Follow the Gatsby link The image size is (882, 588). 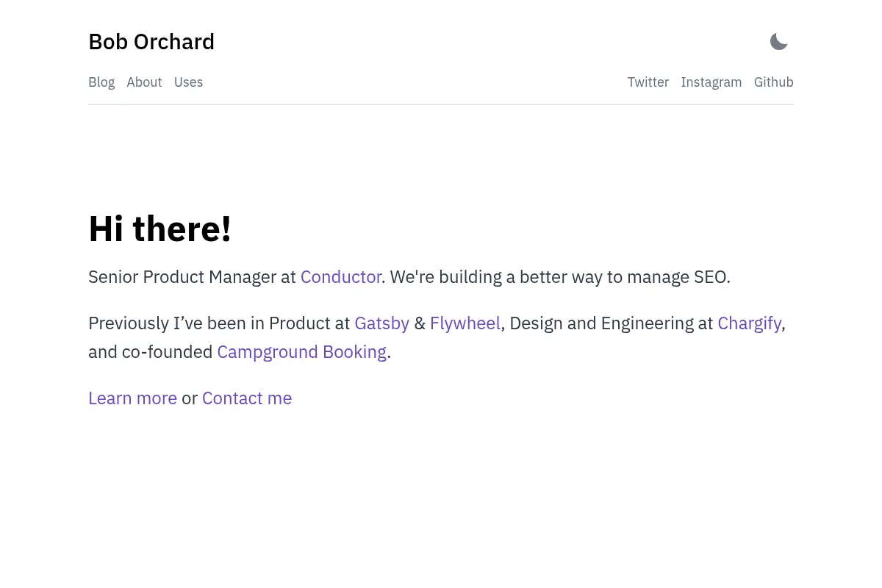click(382, 323)
